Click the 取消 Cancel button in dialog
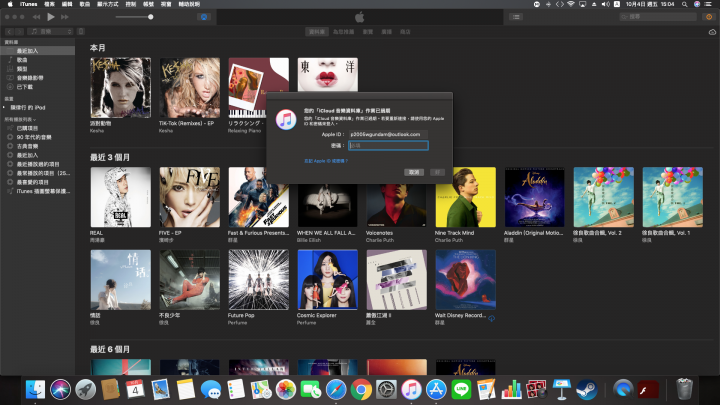This screenshot has height=405, width=720. [414, 172]
